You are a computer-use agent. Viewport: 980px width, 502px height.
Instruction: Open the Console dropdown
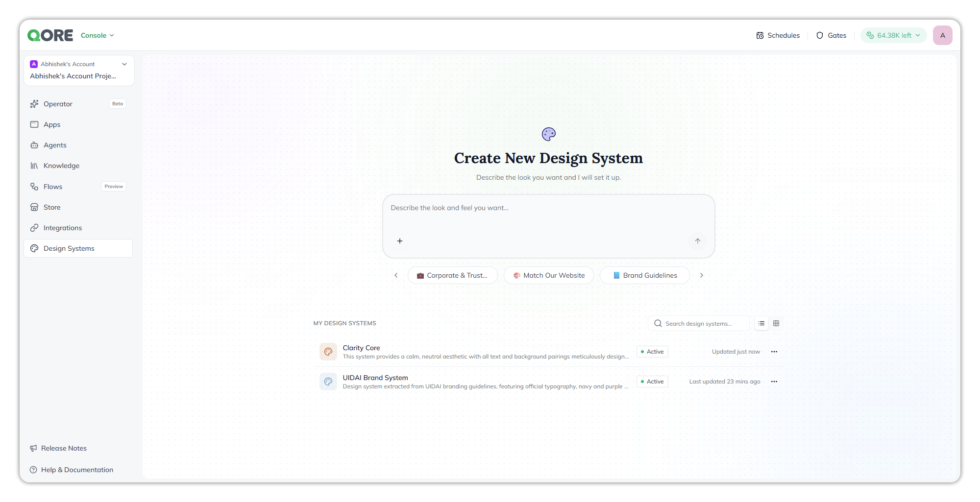(97, 35)
